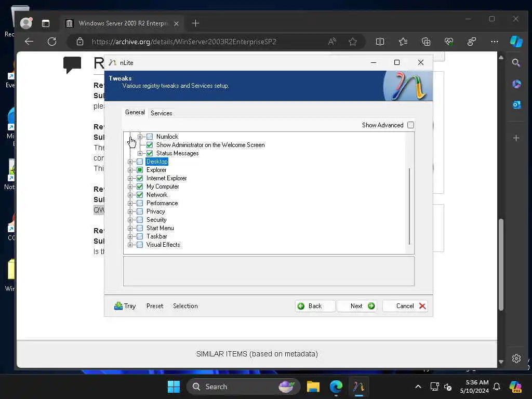Click the Tray icon in nLite
Image resolution: width=532 pixels, height=399 pixels.
coord(125,306)
